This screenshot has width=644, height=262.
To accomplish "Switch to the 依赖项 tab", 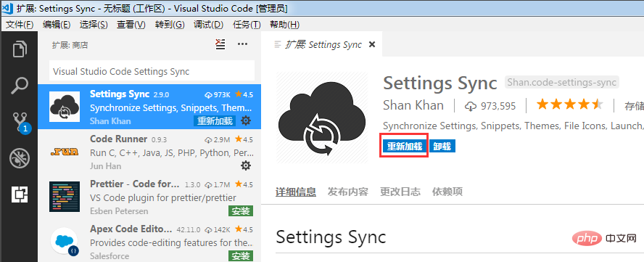I will (447, 192).
